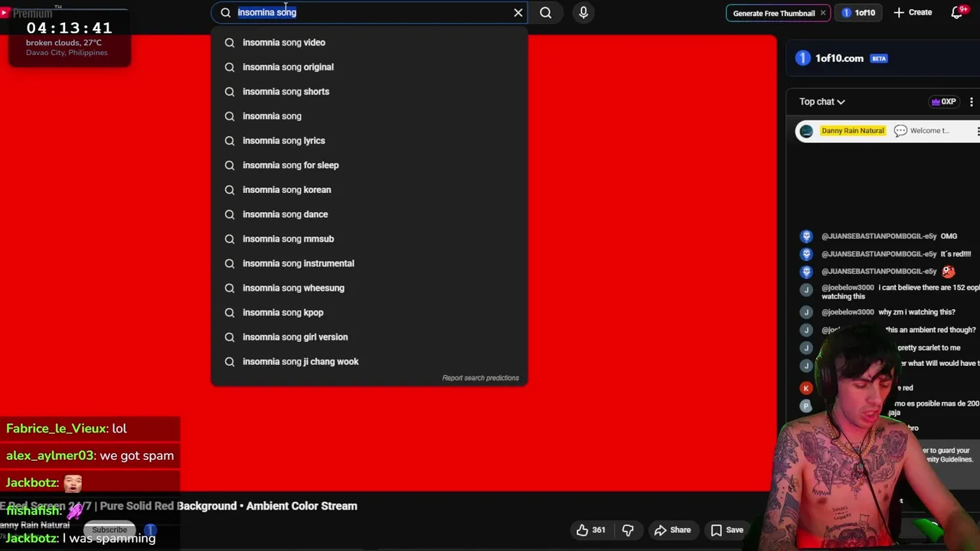Open the 1of10 extension button
The image size is (980, 551).
tap(858, 13)
